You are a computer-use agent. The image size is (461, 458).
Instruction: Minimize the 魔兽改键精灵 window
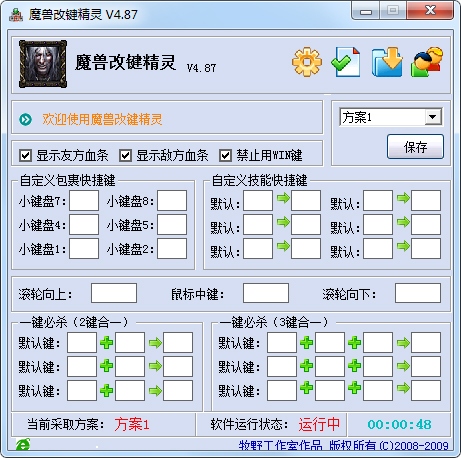366,11
